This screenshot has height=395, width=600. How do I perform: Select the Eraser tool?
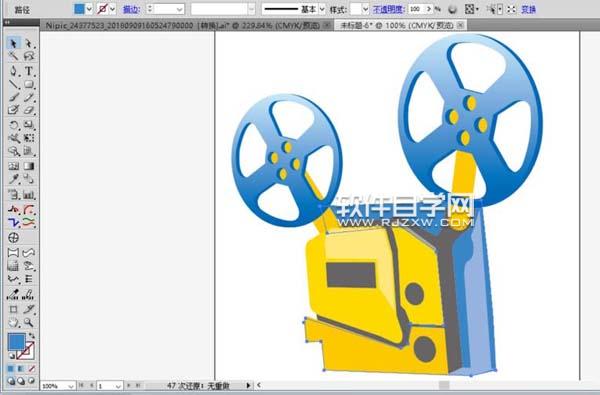tap(29, 110)
